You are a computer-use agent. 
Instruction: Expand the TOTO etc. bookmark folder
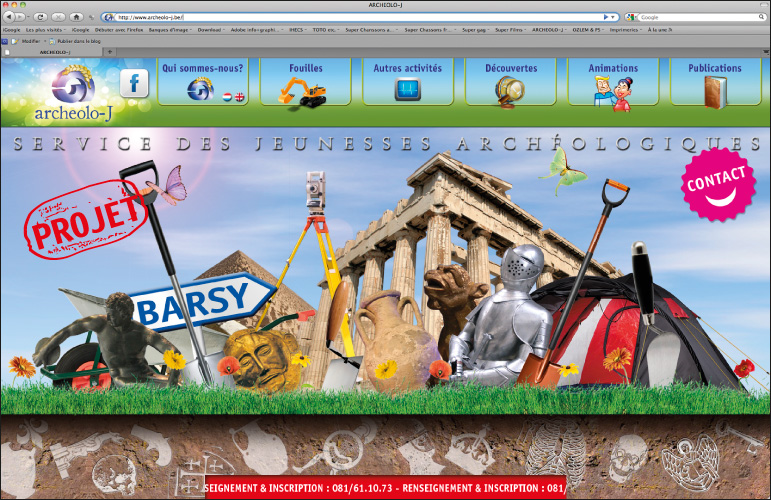coord(326,30)
